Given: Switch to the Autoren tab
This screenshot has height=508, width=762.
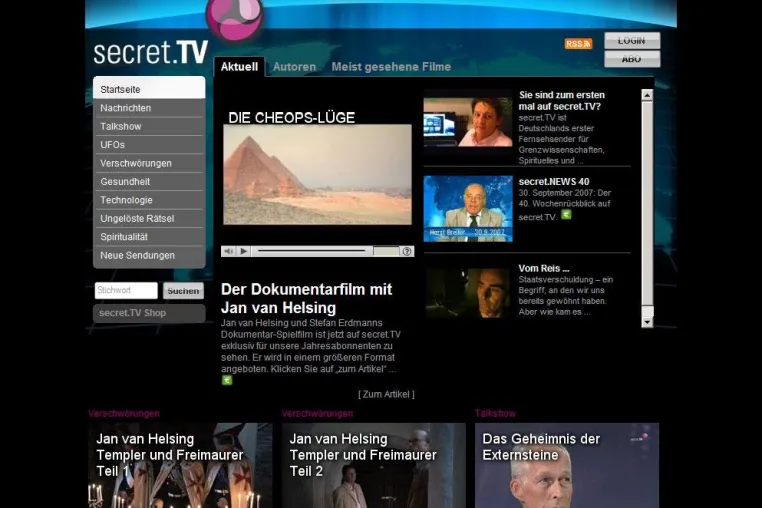Looking at the screenshot, I should (294, 67).
